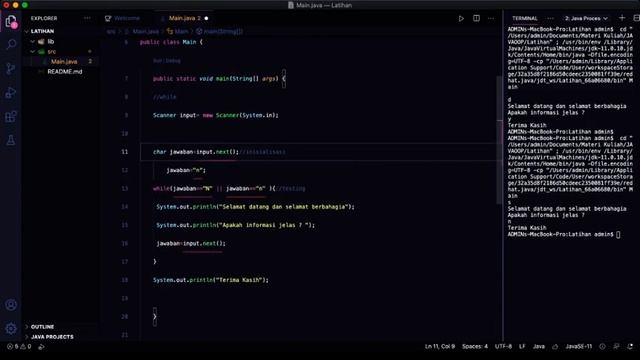
Task: Open editor More Actions ellipsis
Action: [x=491, y=18]
